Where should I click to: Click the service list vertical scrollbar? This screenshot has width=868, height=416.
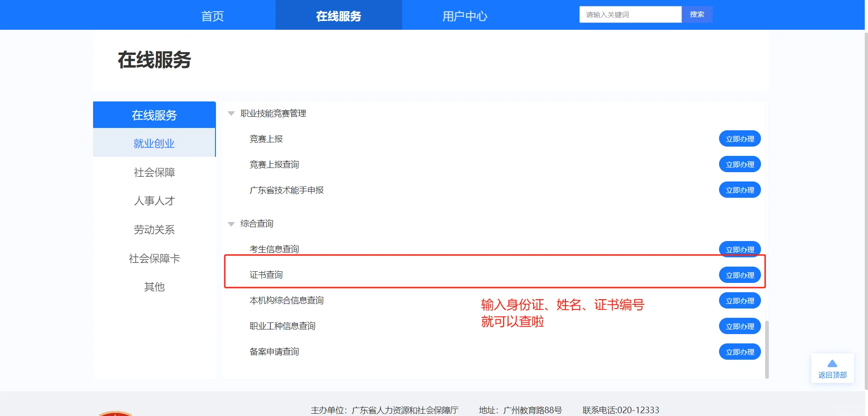(x=767, y=349)
